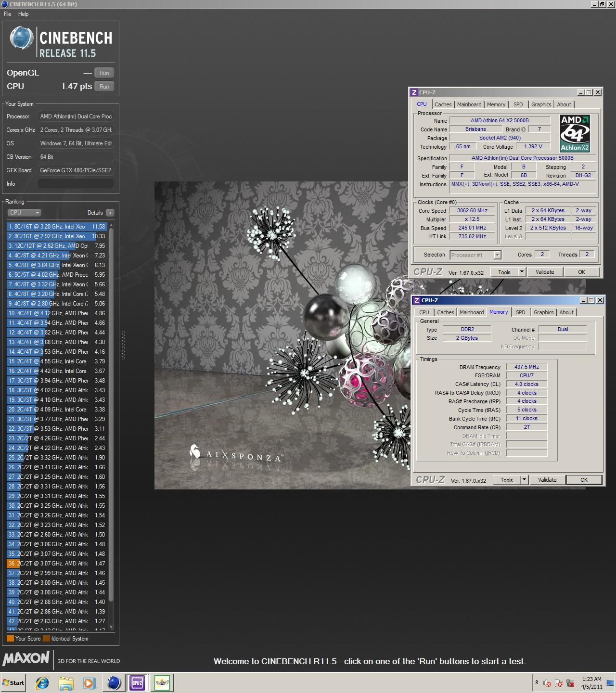The height and width of the screenshot is (693, 616).
Task: Open SPD tab in upper CPU-Z window
Action: click(518, 104)
